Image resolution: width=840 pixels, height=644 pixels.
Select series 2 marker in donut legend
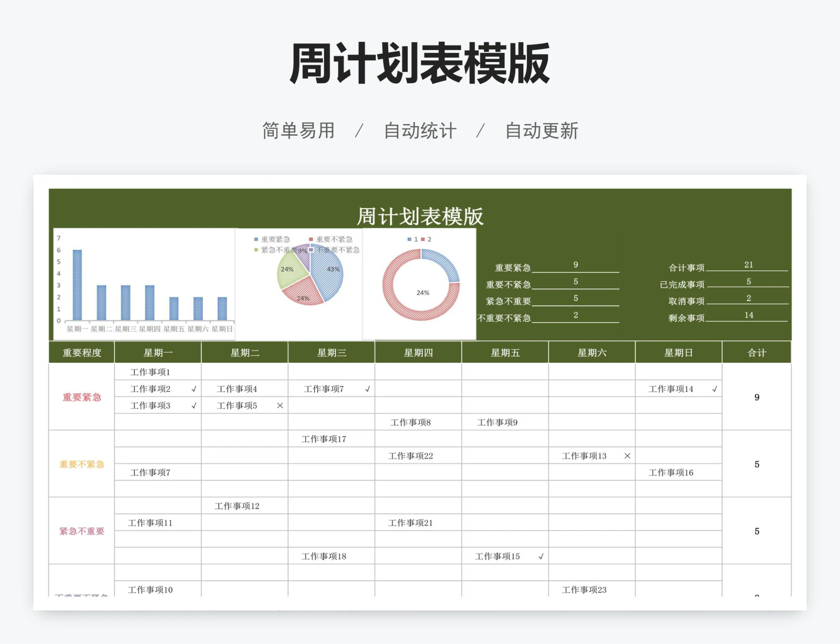pos(423,239)
